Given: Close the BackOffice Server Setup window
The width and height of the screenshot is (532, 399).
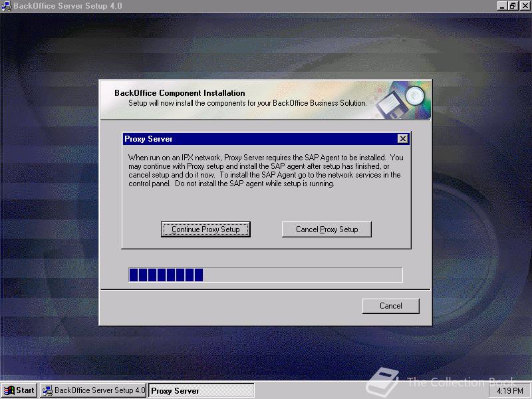Looking at the screenshot, I should [525, 6].
